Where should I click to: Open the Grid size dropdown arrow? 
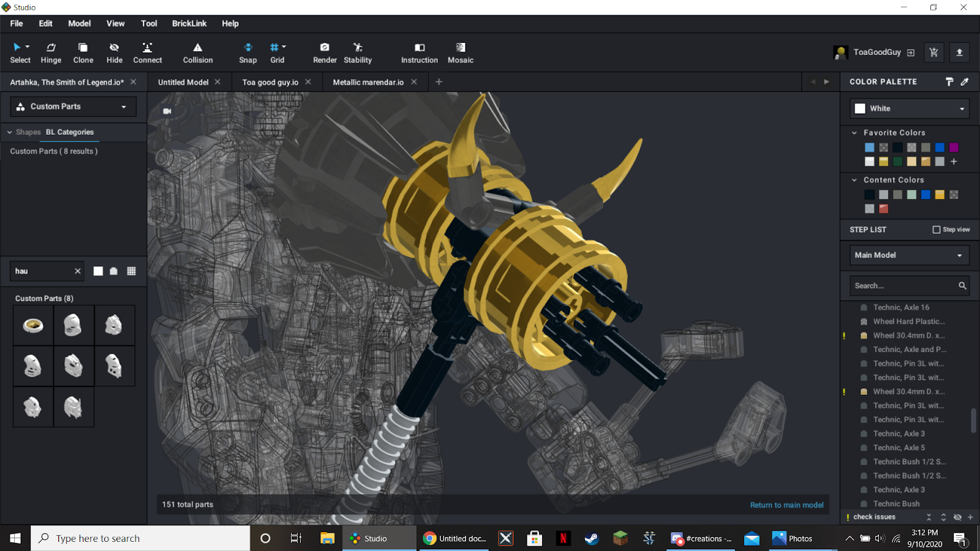click(x=284, y=47)
